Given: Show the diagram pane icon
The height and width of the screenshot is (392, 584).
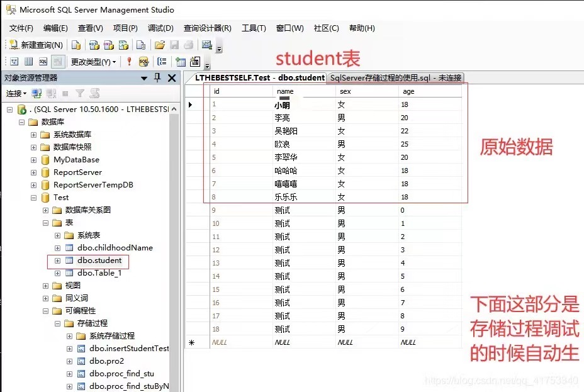Looking at the screenshot, I should [x=14, y=62].
